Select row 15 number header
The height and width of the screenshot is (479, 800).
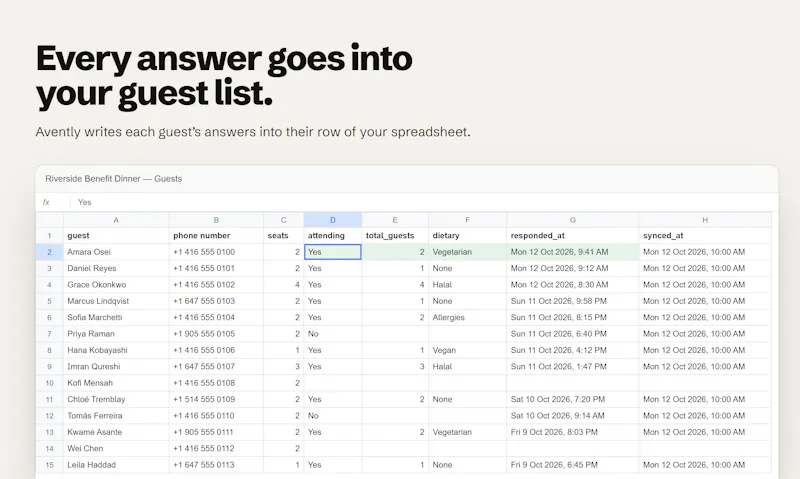click(49, 465)
